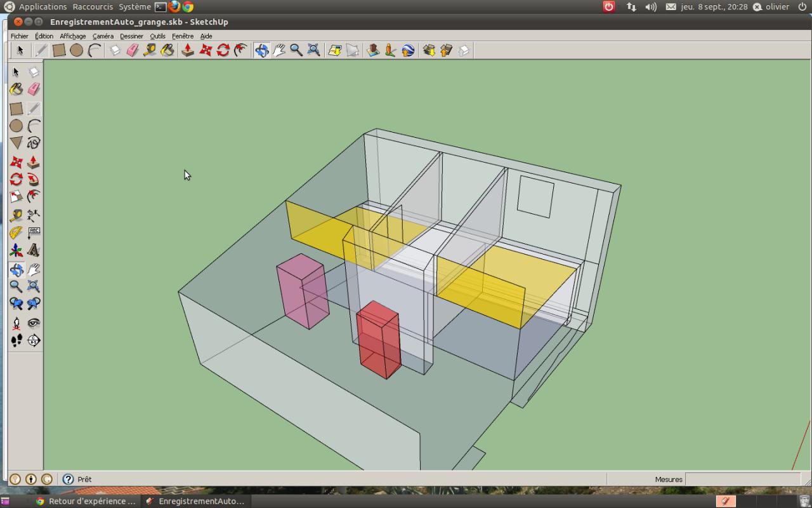
Task: Select the Zoom Extents tool in top toolbar
Action: [x=313, y=50]
